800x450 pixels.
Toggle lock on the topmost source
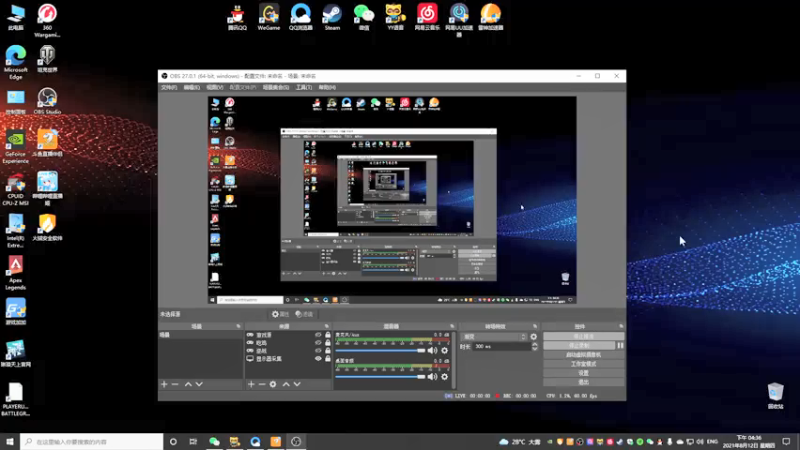328,335
